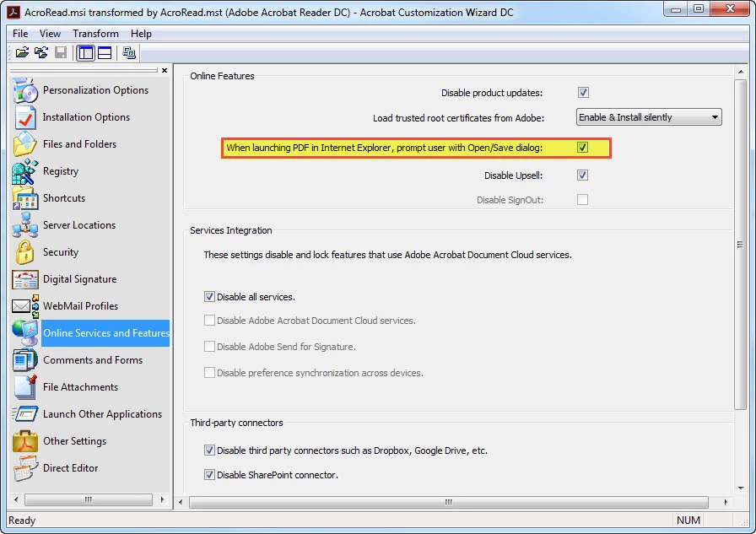756x534 pixels.
Task: Click the Digital Signature certificate icon
Action: pos(25,279)
